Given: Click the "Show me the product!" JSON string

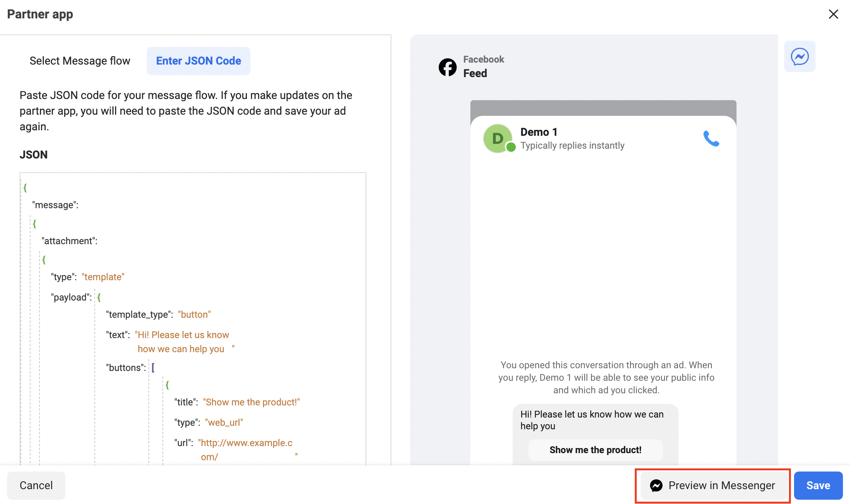Looking at the screenshot, I should (x=251, y=402).
